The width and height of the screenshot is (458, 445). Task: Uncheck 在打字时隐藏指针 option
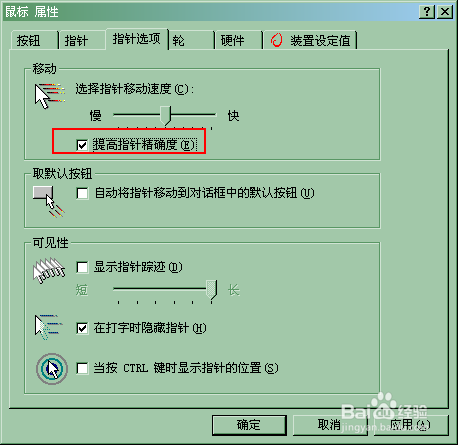[x=82, y=328]
